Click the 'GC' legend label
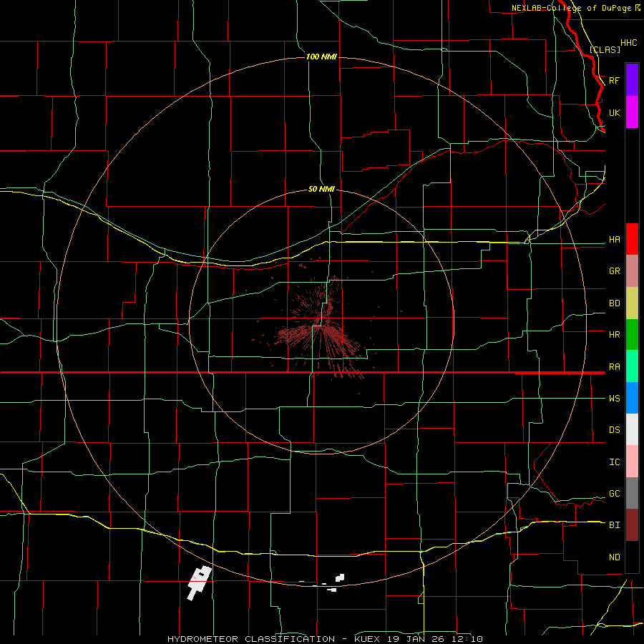Image resolution: width=644 pixels, height=644 pixels. pos(614,494)
